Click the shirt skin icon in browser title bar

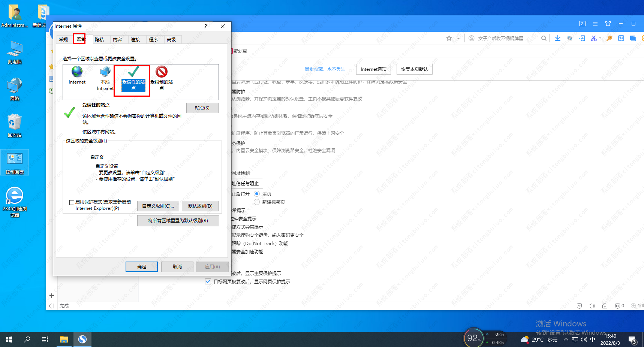[x=608, y=24]
